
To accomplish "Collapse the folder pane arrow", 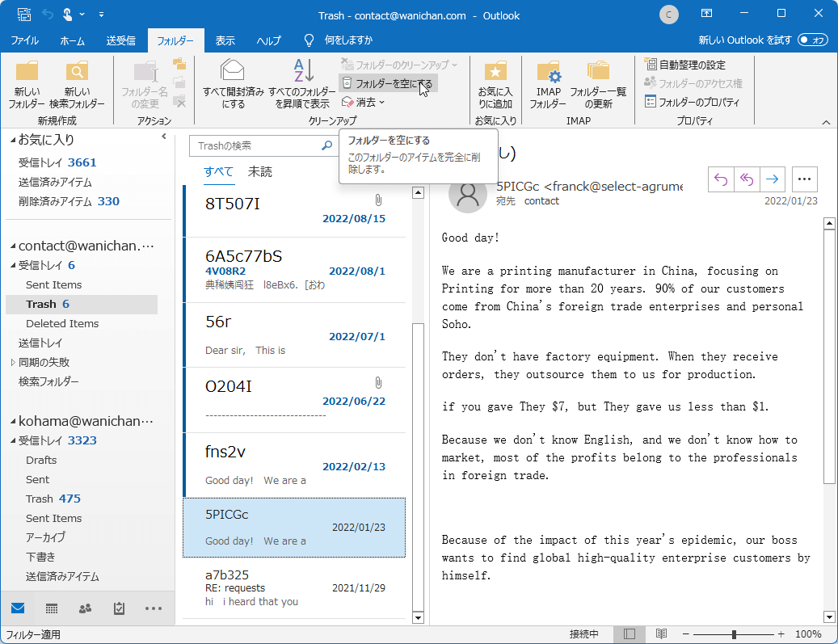I will (163, 137).
